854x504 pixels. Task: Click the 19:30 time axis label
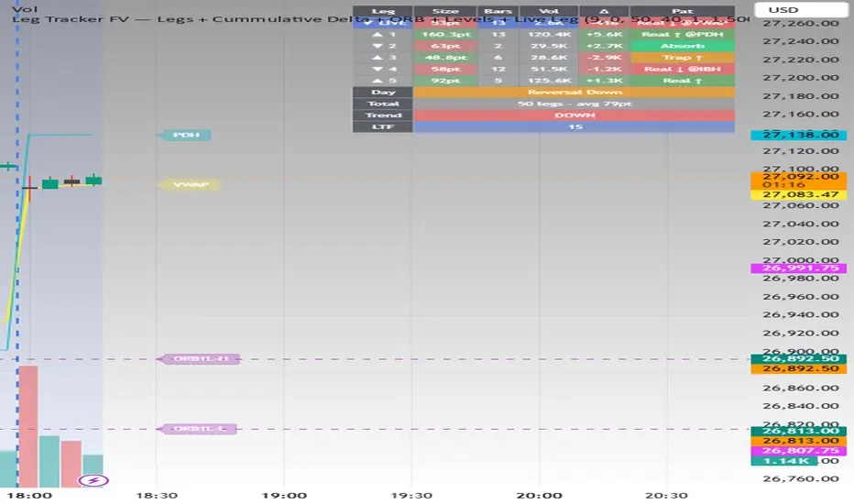point(411,495)
